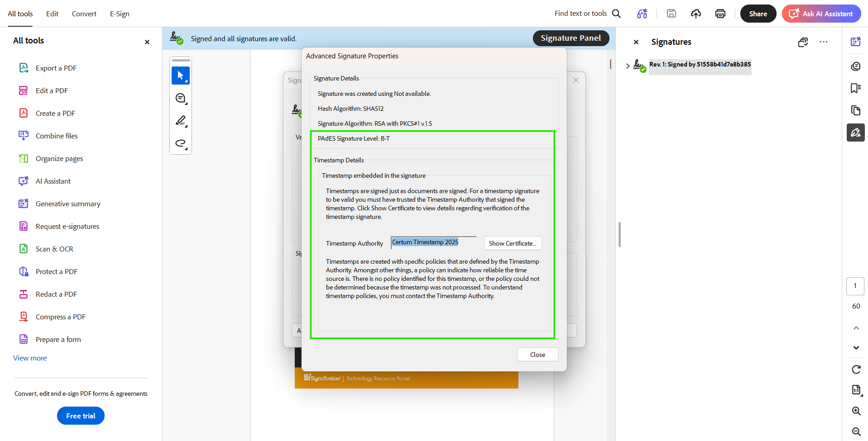
Task: Expand the Rev. 1 signature tree item
Action: (628, 66)
